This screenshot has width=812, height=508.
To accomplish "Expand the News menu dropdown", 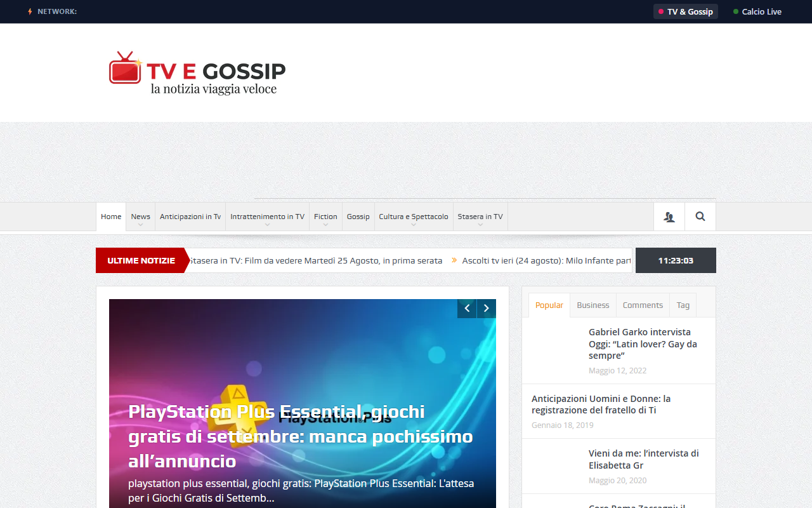I will point(141,217).
